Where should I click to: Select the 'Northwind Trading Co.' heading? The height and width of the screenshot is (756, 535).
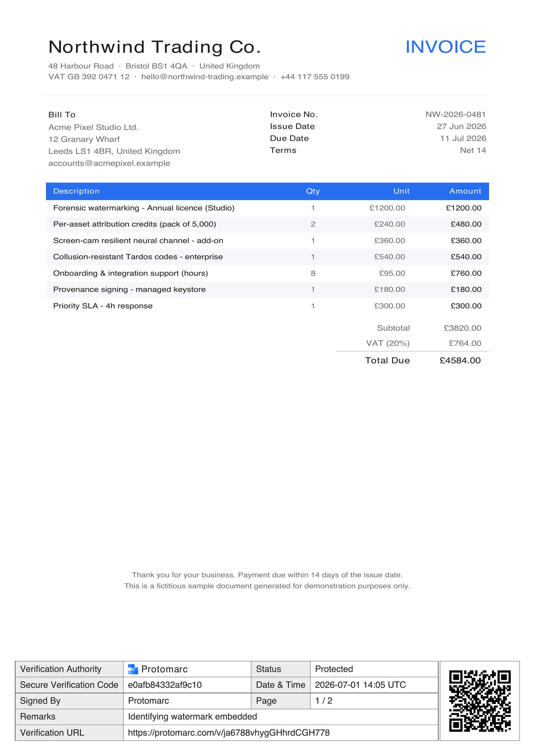(154, 47)
